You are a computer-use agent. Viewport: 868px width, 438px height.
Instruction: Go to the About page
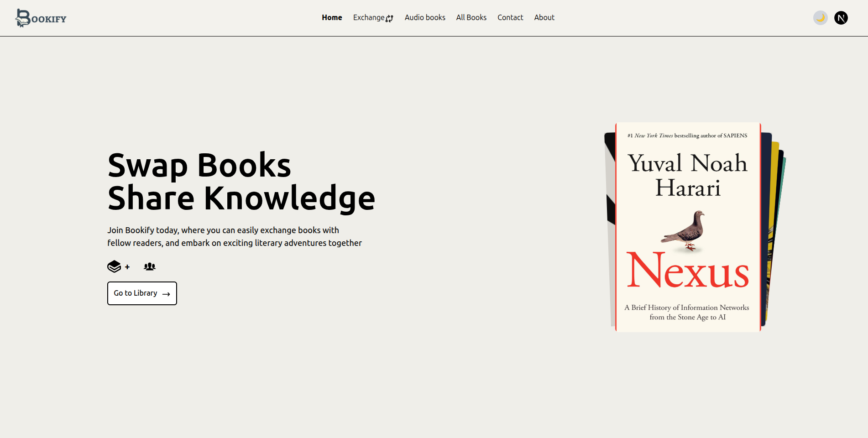click(x=544, y=17)
